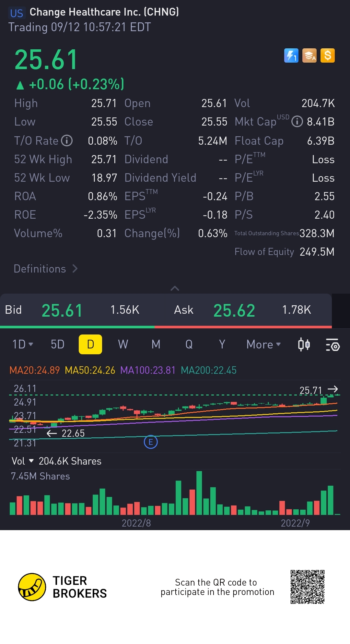Tap the 52 Wk High value 25.71
The height and width of the screenshot is (644, 350).
point(104,159)
